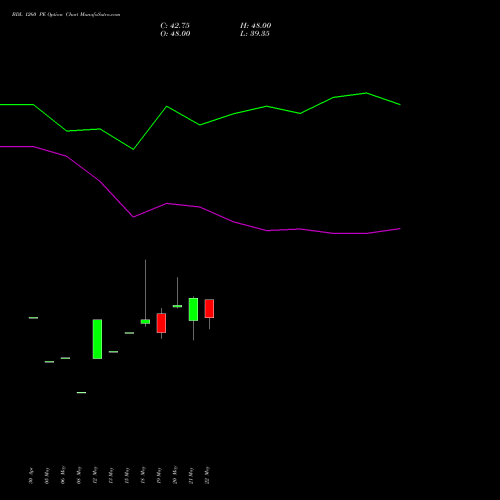
Task: Click the red candle above 22 May
Action: (209, 308)
